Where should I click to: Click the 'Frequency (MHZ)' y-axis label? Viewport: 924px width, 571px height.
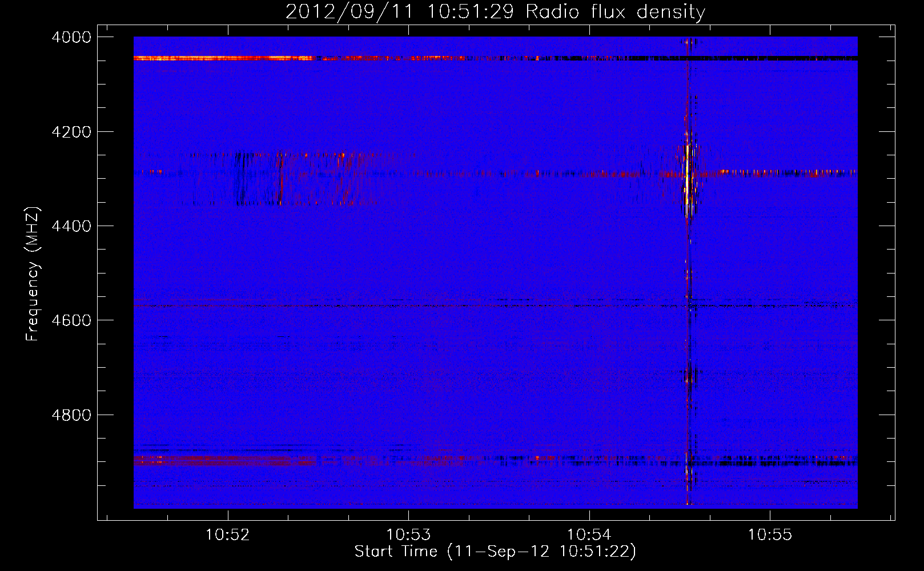pos(33,274)
